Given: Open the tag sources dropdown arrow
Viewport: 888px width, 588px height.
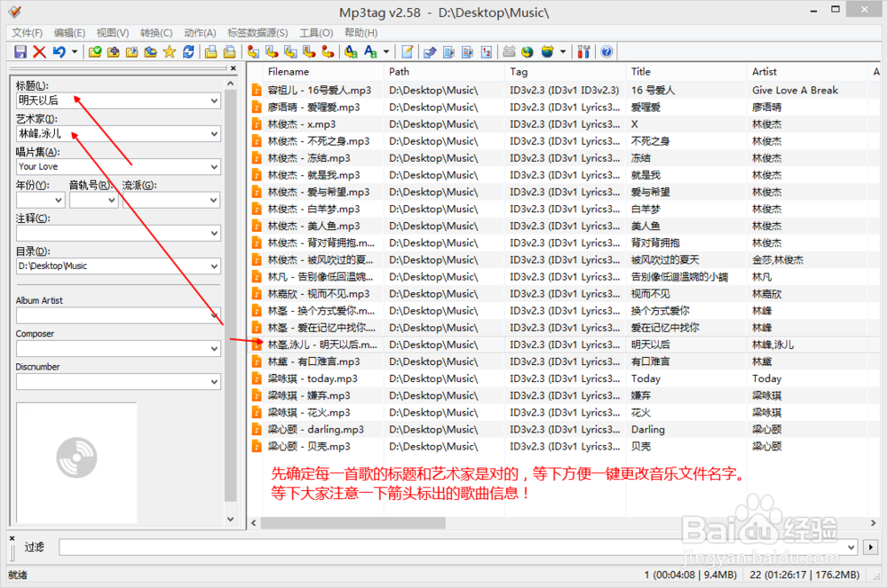Looking at the screenshot, I should [563, 52].
